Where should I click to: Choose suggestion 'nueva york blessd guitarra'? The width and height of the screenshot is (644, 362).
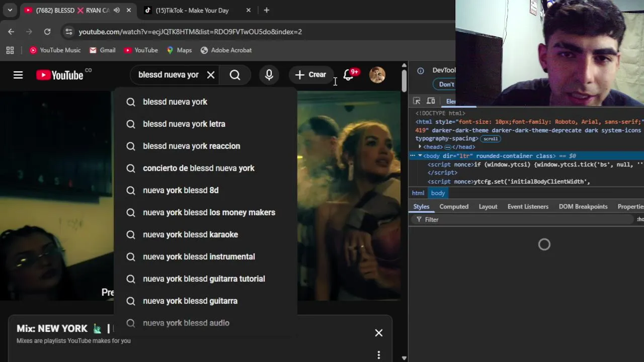coord(206,301)
